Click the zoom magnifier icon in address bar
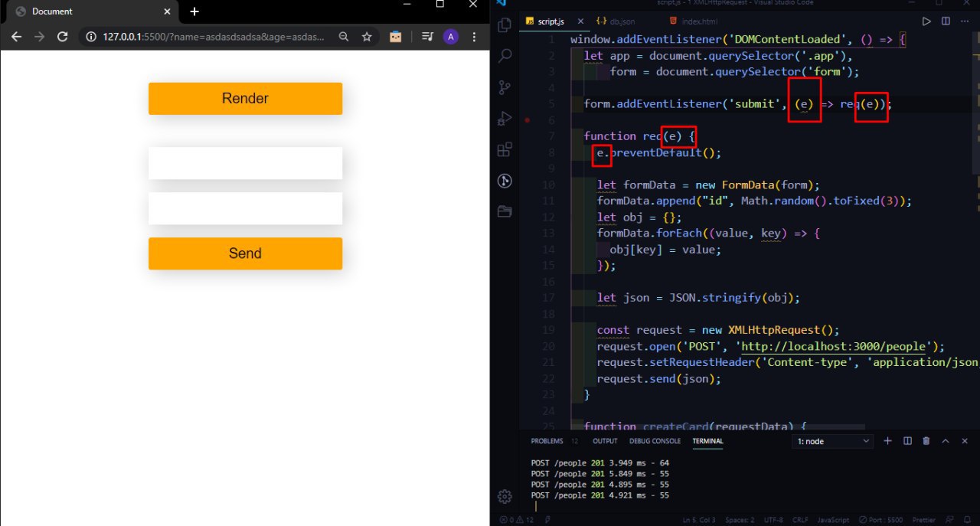 click(344, 37)
